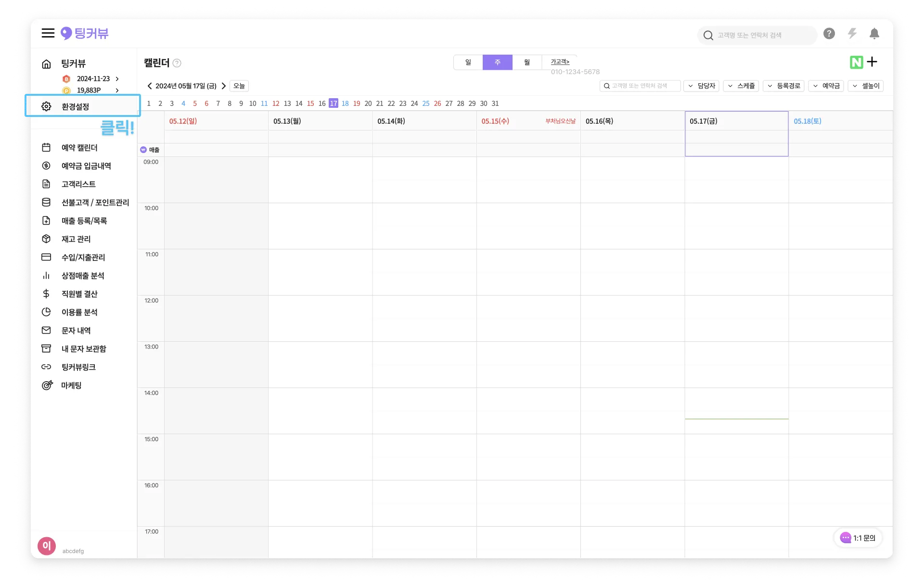Expand the 담당자 dropdown

701,86
